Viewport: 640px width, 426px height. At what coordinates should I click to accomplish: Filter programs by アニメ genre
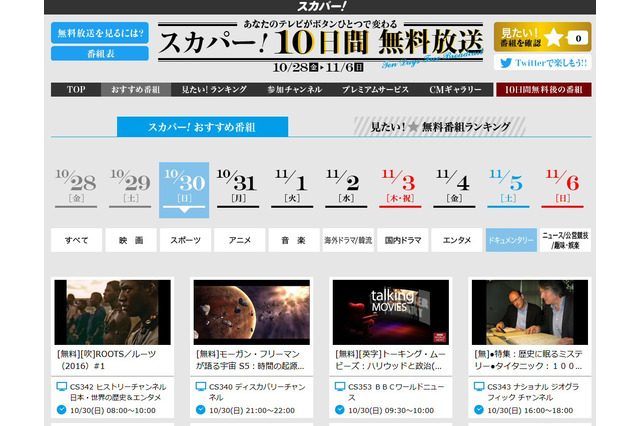(239, 240)
